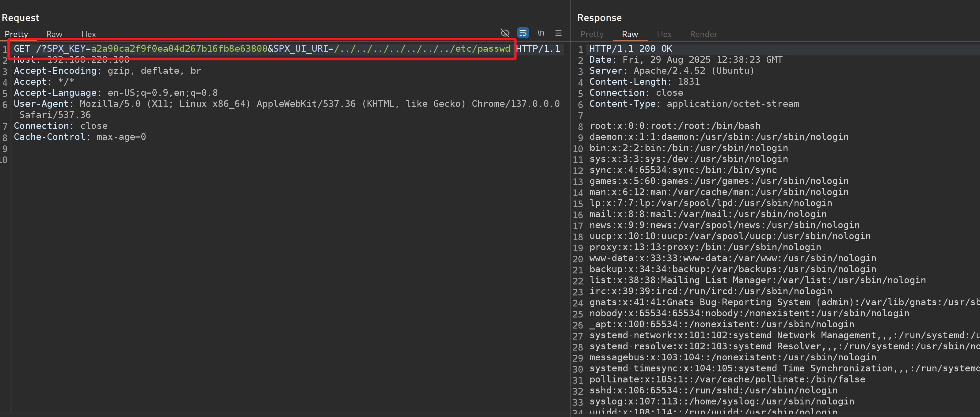The width and height of the screenshot is (980, 417).
Task: Click the HTTP/1.1 200 OK status line
Action: coord(630,49)
